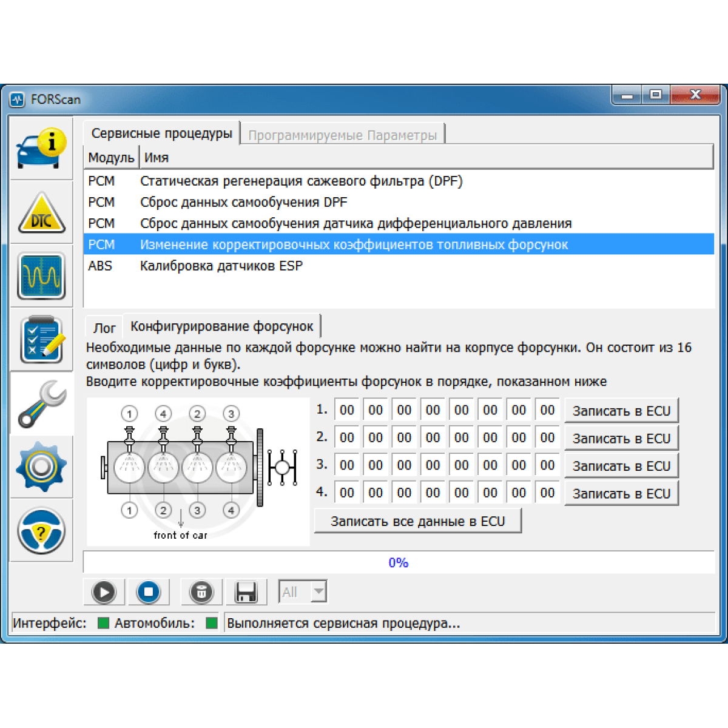This screenshot has height=728, width=728.
Task: Switch to the Лог tab
Action: click(x=104, y=328)
